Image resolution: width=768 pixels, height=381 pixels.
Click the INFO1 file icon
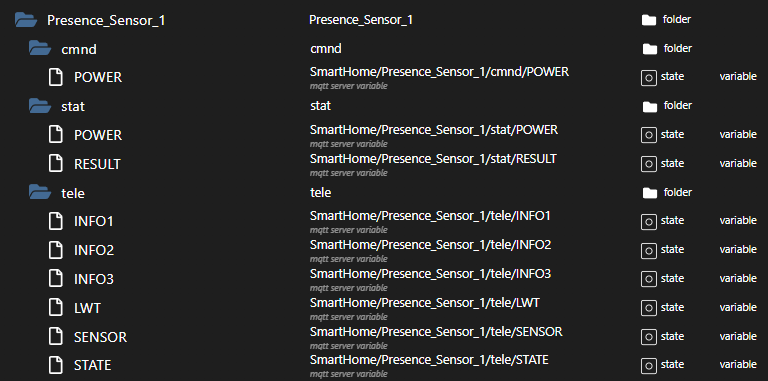click(x=56, y=221)
